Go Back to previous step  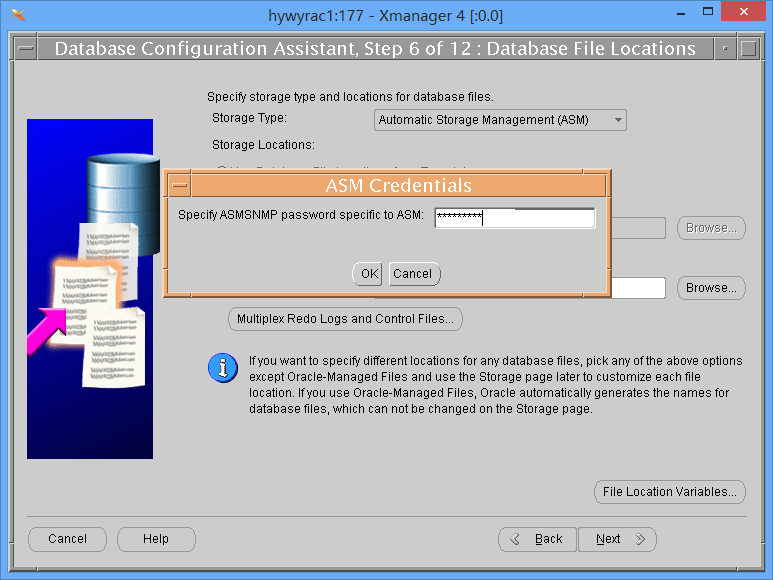click(x=537, y=539)
